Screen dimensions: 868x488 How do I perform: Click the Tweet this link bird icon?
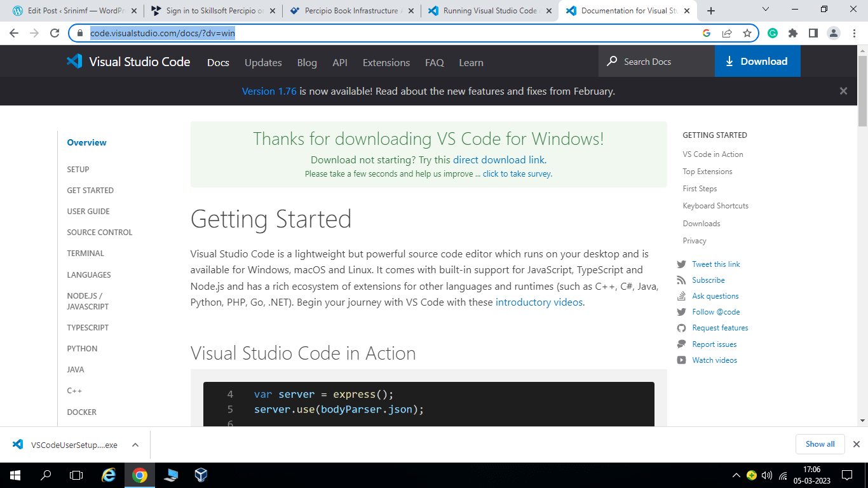[681, 264]
